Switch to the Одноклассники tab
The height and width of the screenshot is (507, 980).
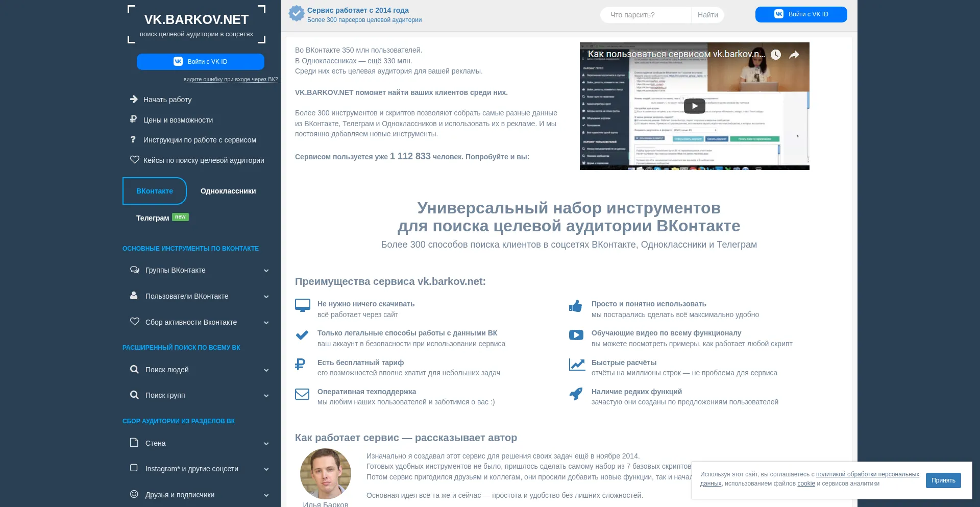[x=228, y=191]
